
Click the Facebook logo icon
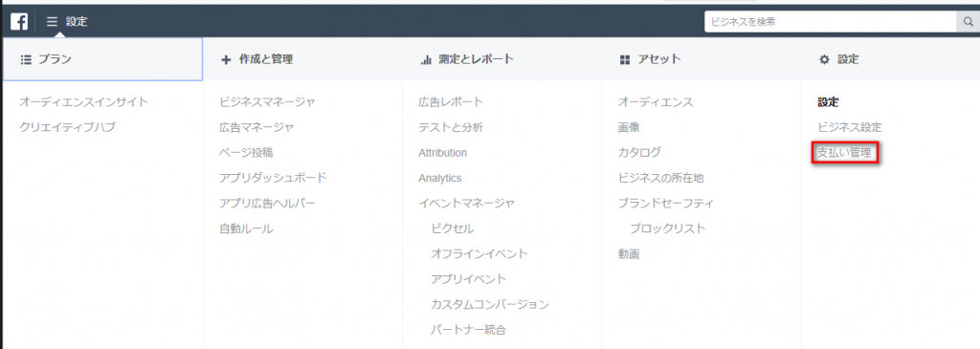[19, 21]
